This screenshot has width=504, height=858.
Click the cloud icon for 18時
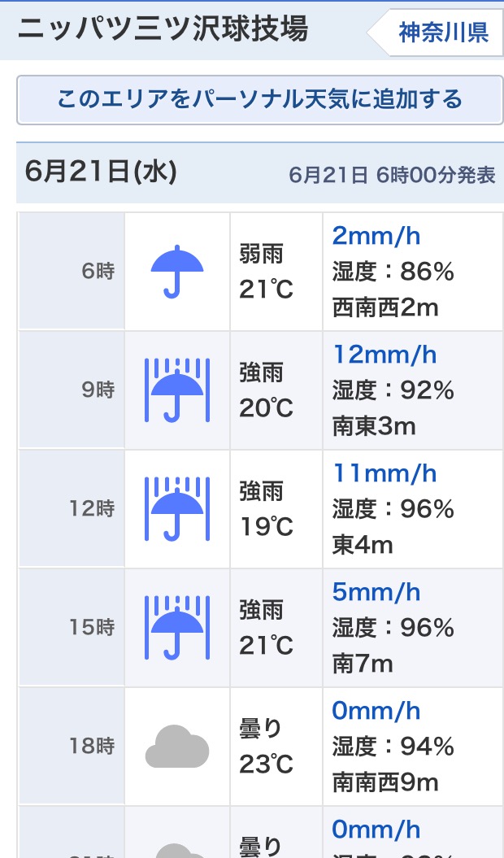(x=177, y=747)
